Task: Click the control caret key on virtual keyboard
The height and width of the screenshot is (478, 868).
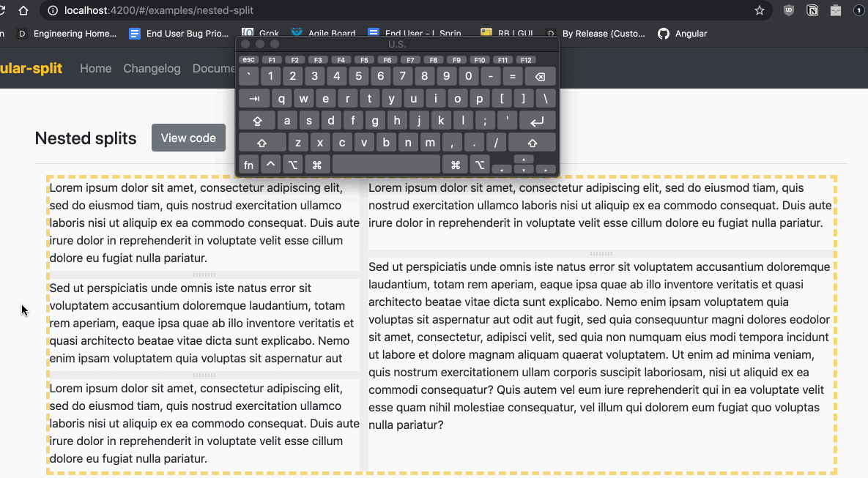Action: [x=271, y=165]
